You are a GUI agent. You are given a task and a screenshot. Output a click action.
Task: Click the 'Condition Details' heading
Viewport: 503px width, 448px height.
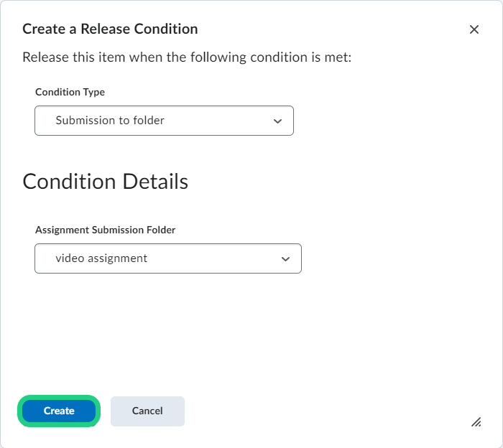click(106, 182)
